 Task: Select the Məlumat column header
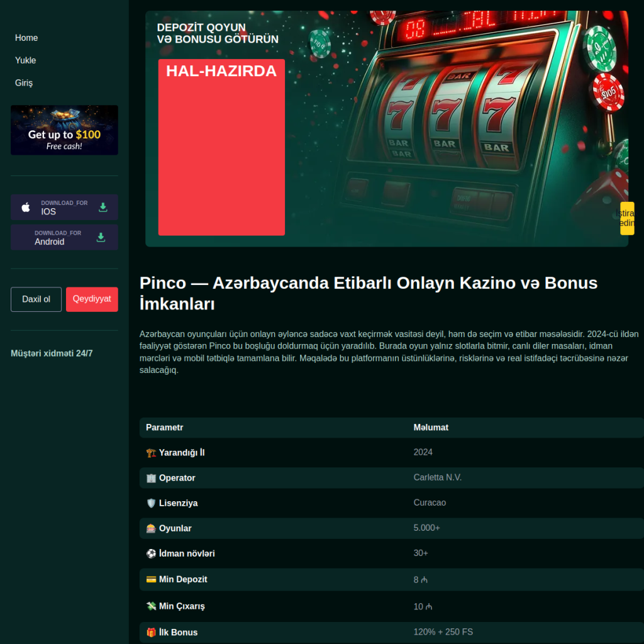pos(431,428)
